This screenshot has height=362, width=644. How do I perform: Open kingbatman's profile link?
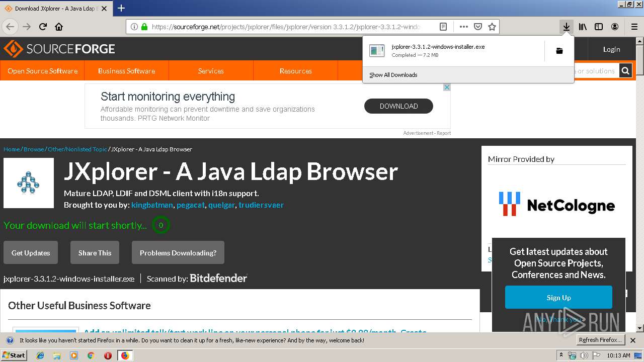(152, 205)
